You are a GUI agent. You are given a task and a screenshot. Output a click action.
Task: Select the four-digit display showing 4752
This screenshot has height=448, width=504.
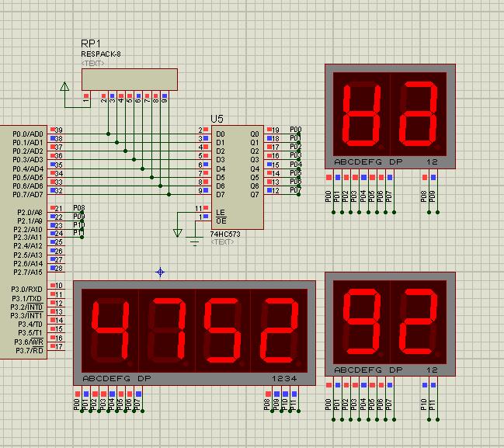coord(194,333)
